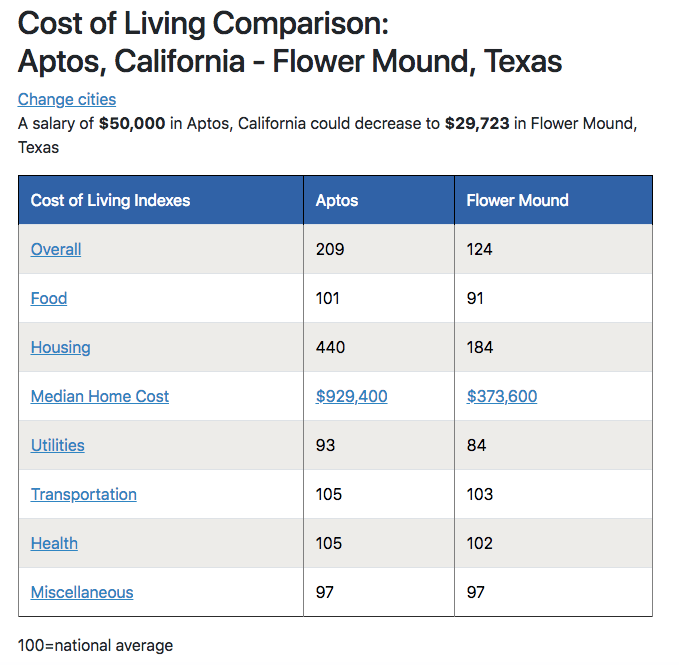Viewport: 679px width, 665px height.
Task: Click the $29,723 salary figure
Action: (x=477, y=124)
